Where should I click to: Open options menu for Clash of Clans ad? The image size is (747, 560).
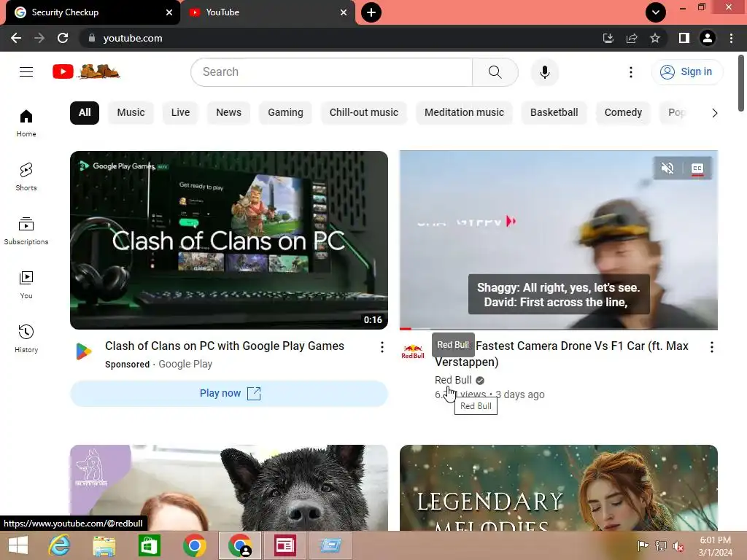pos(382,347)
